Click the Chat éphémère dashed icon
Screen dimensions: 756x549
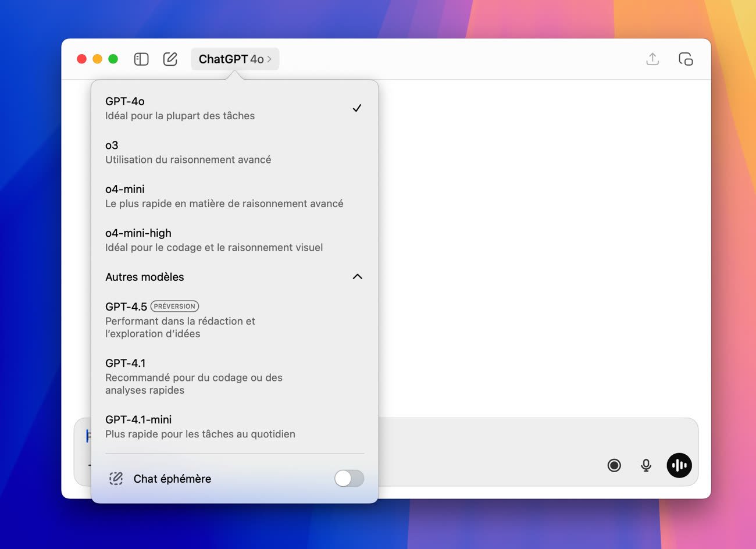[x=116, y=479]
